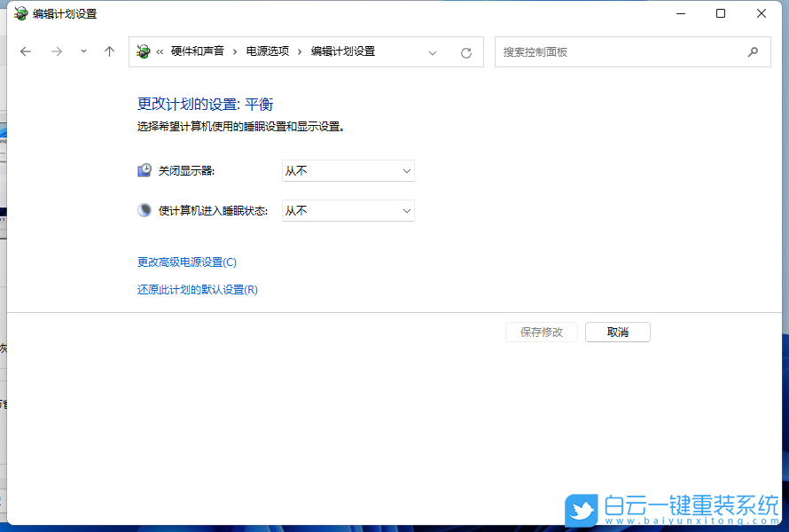Click inside the 搜索控制面板 search field
Image resolution: width=789 pixels, height=532 pixels.
(621, 51)
